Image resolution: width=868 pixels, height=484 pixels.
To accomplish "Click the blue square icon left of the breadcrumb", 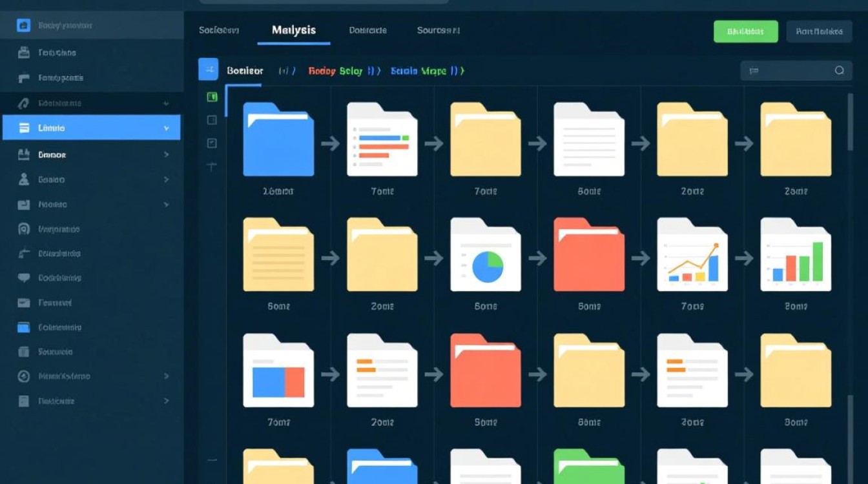I will 208,69.
